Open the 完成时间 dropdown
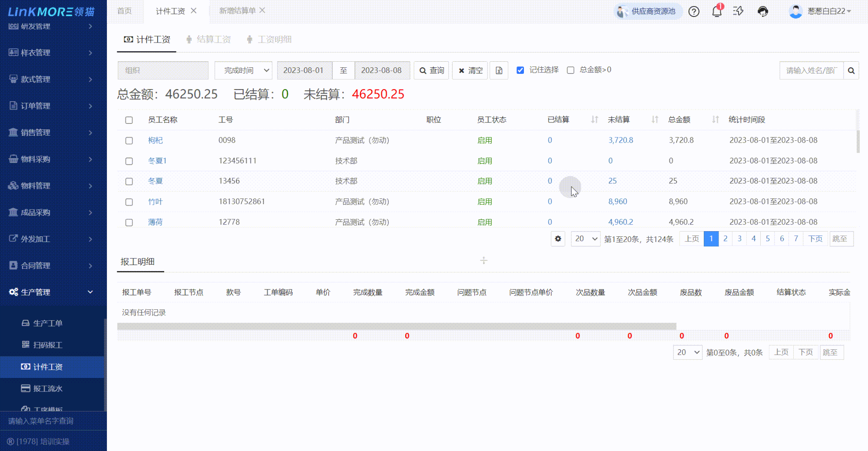 click(243, 70)
